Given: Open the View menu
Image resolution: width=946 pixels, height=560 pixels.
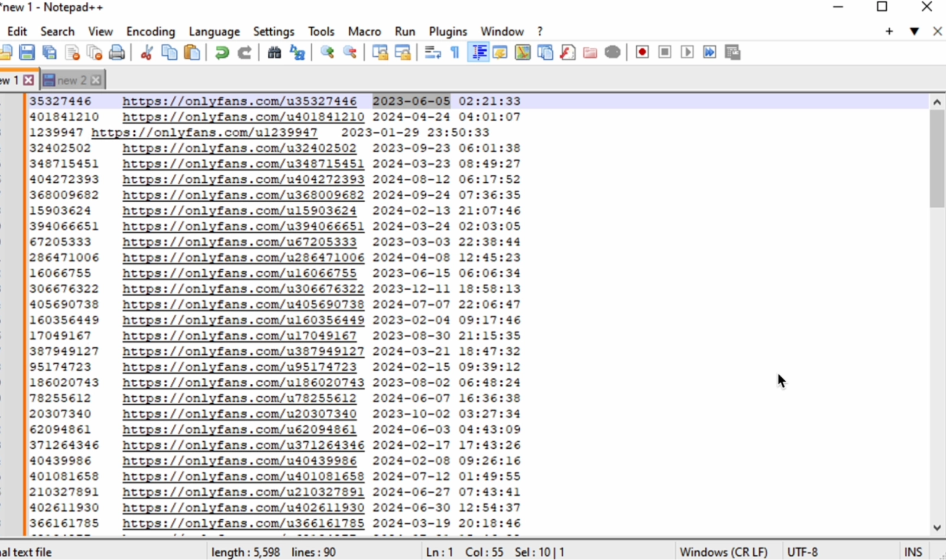Looking at the screenshot, I should point(101,31).
